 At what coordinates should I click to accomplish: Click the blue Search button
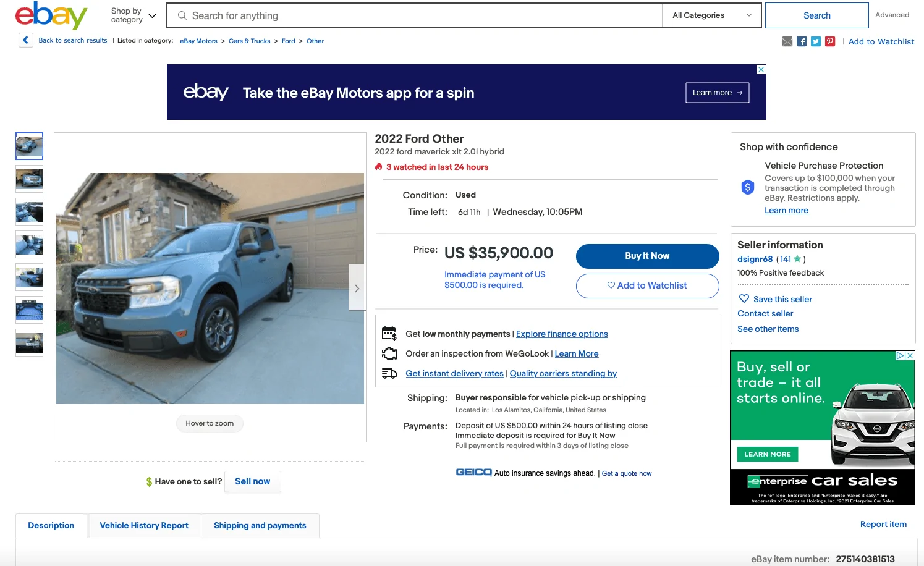817,15
